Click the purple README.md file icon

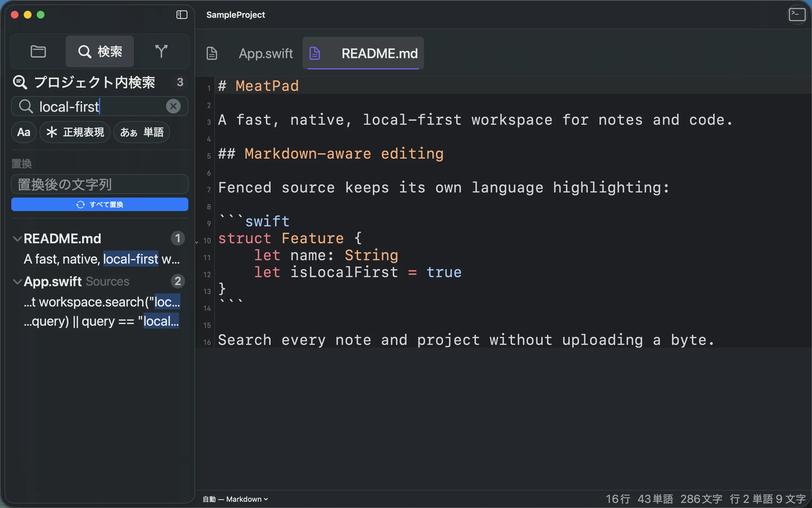(315, 53)
